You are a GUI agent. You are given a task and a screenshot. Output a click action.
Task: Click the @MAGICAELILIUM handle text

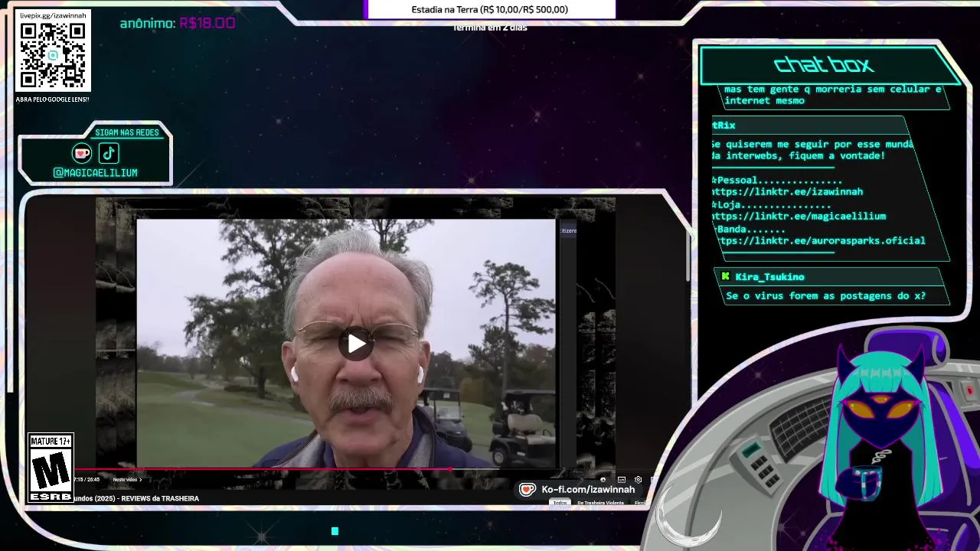[x=96, y=173]
